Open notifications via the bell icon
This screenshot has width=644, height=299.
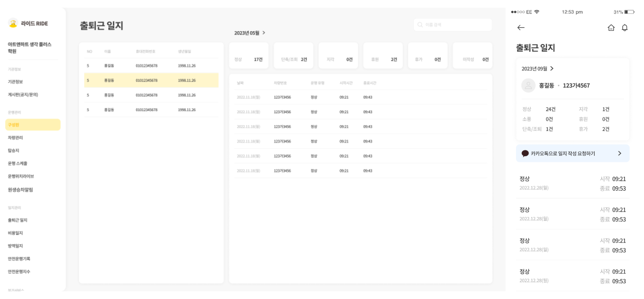tap(624, 28)
